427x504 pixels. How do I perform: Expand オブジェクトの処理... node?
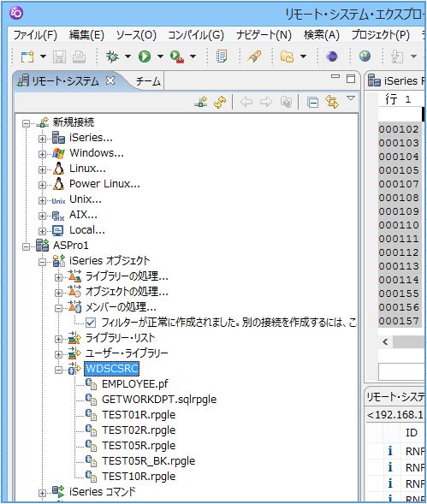[58, 293]
